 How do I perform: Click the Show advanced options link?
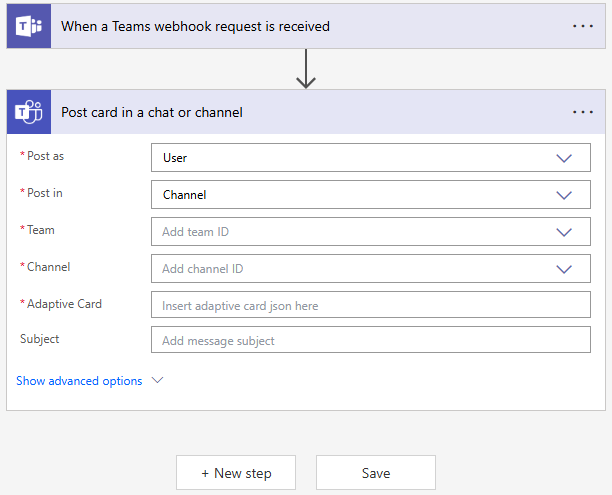[x=79, y=381]
